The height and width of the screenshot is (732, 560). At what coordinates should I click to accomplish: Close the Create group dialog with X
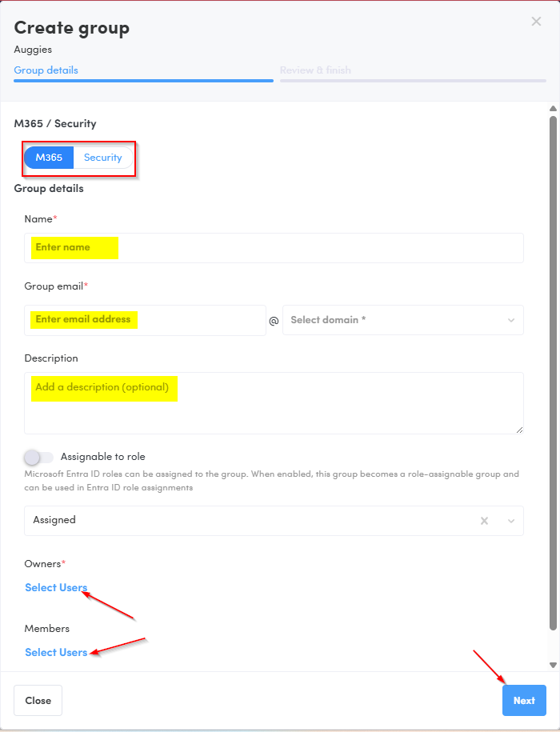pyautogui.click(x=536, y=22)
